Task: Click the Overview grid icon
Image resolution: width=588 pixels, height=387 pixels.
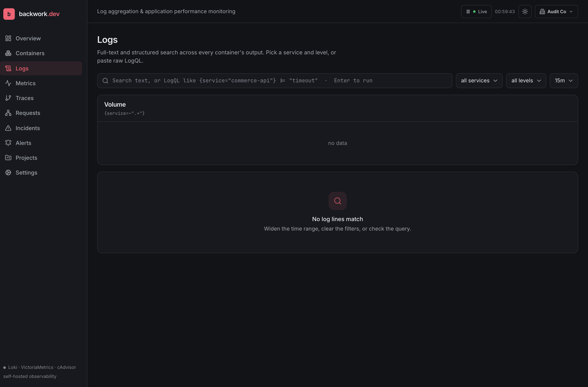Action: (x=8, y=38)
